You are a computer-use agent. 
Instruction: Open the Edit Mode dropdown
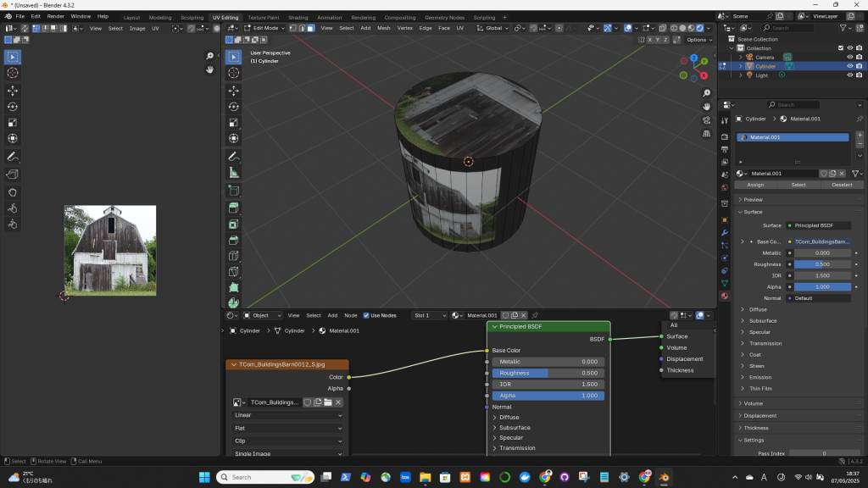pos(264,28)
